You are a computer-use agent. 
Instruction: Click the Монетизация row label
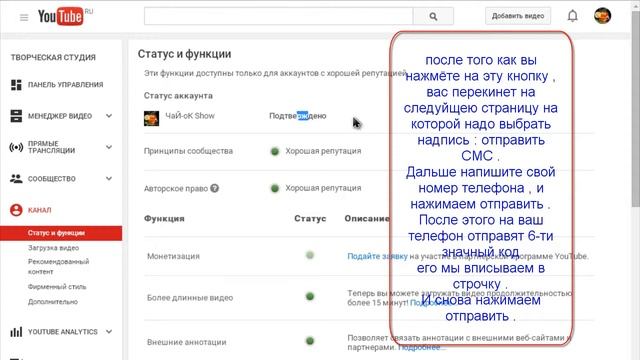(x=173, y=256)
